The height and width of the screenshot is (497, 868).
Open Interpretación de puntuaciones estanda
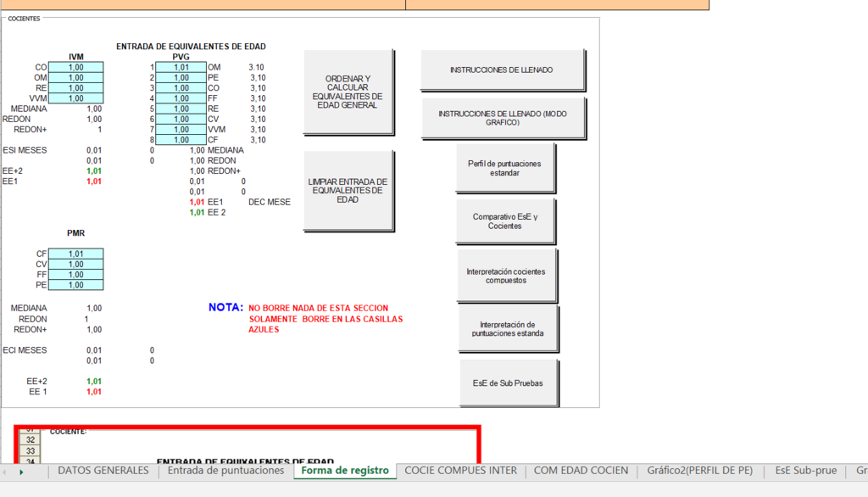pos(509,328)
